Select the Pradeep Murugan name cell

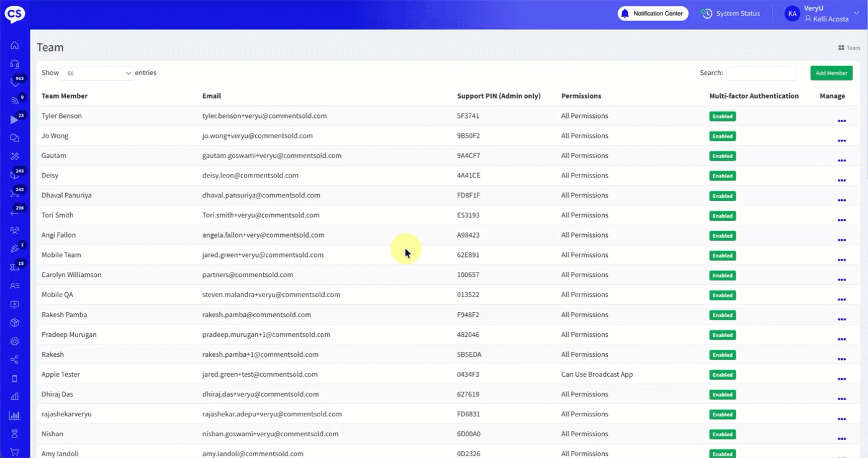[69, 335]
